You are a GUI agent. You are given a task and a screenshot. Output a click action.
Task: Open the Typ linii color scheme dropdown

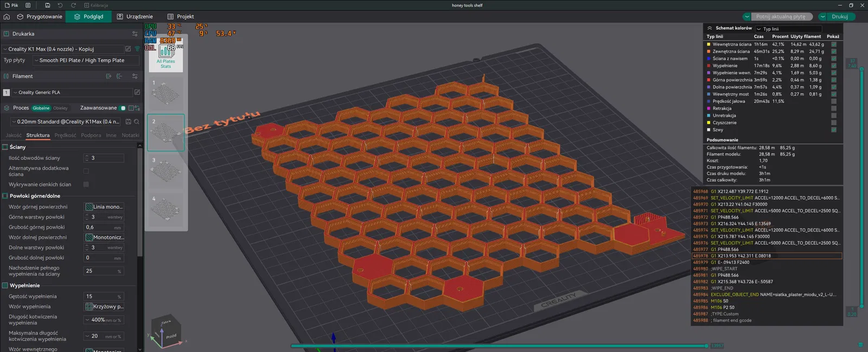[x=788, y=29]
